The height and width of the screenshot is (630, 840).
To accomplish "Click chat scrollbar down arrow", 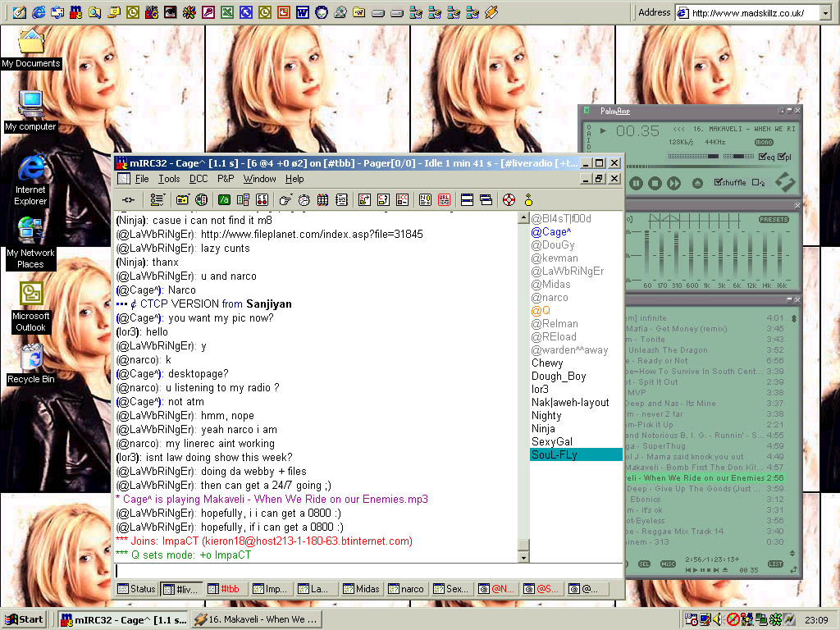I will click(524, 557).
